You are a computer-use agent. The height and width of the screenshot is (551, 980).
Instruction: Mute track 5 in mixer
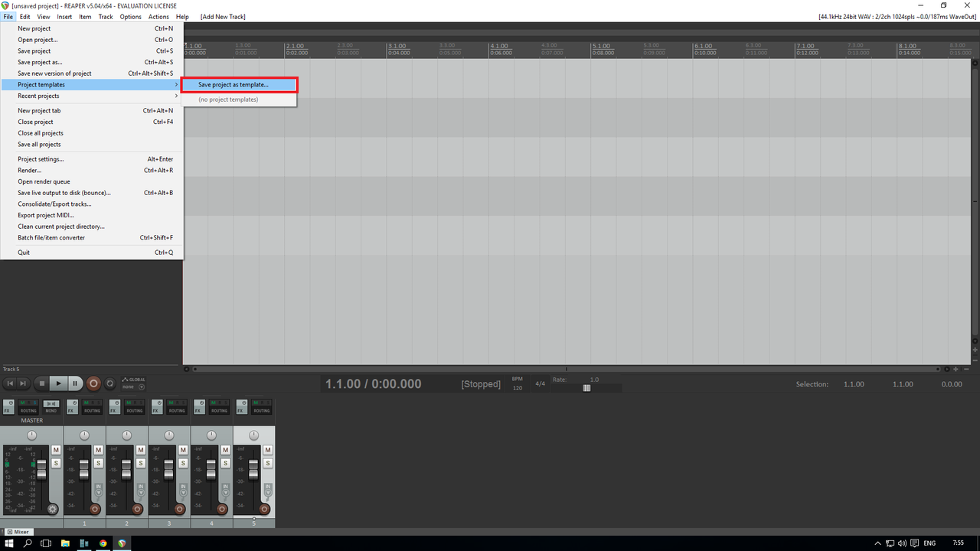[x=268, y=450]
